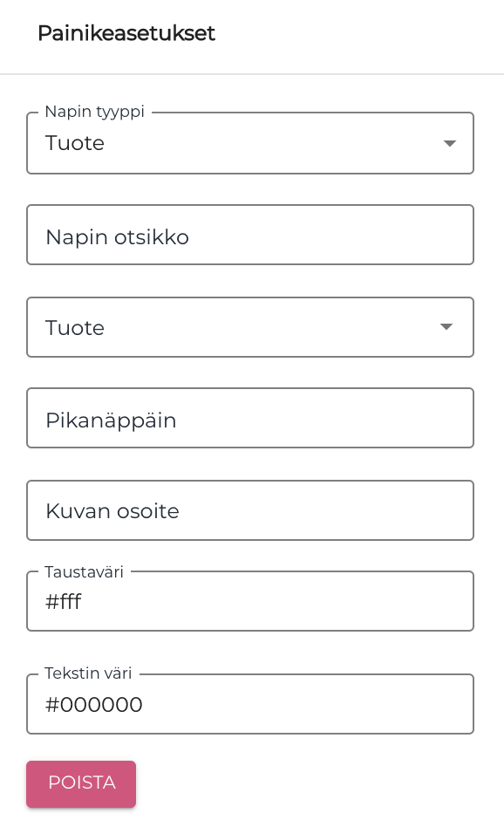
Task: Edit the Tekstin väri value #000000
Action: tap(93, 704)
